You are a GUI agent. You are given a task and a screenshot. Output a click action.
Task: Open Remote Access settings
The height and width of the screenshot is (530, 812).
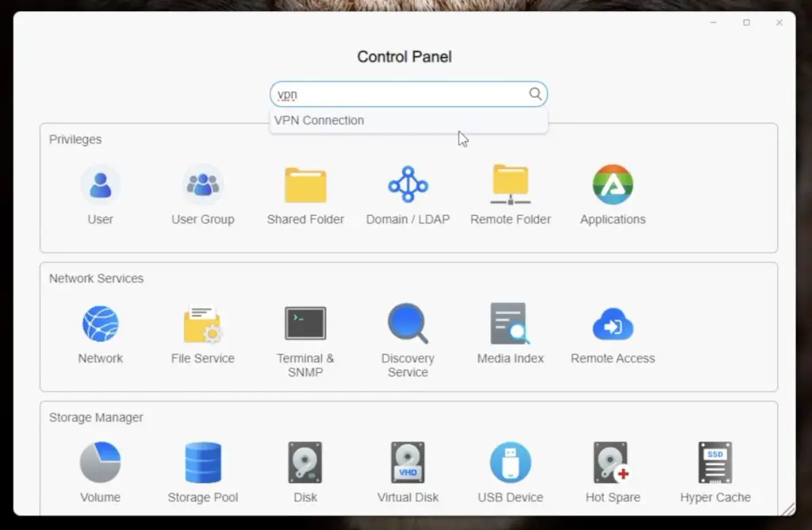coord(612,325)
